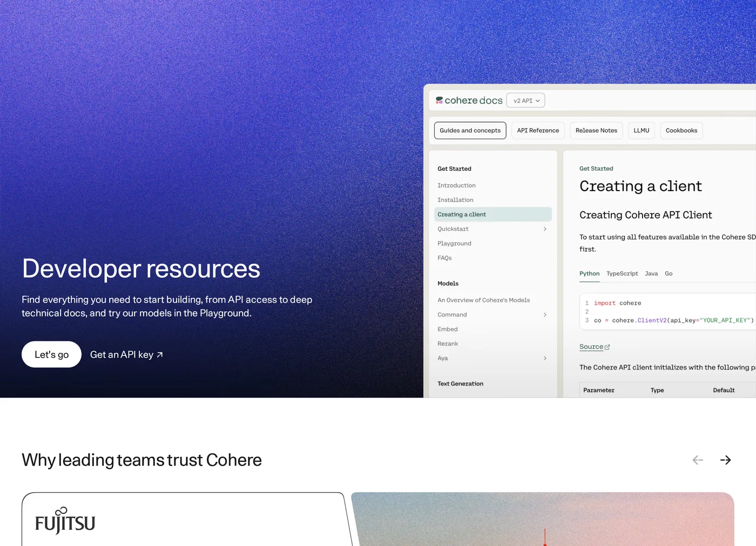Click the Type column header

coord(657,391)
